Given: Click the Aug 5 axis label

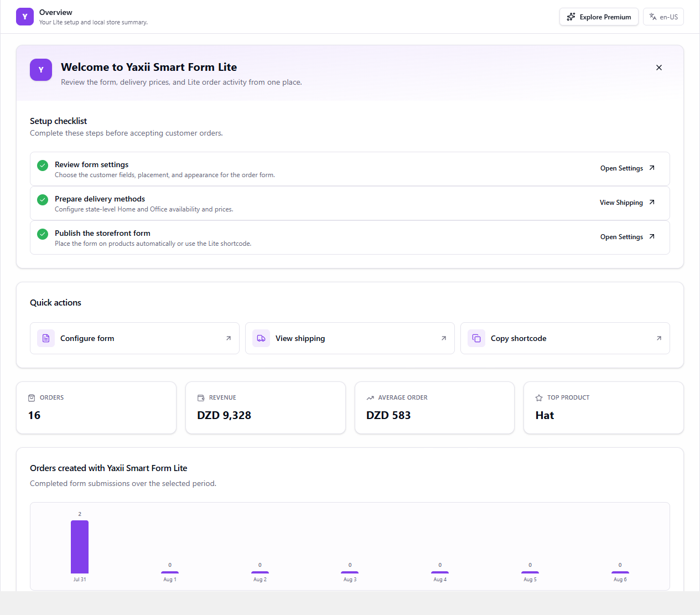Looking at the screenshot, I should 530,580.
